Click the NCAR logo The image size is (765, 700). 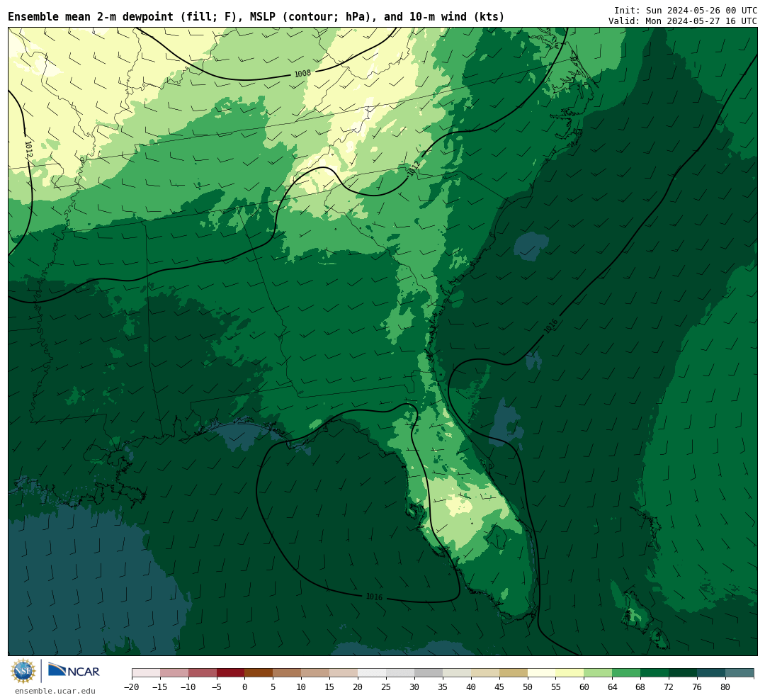point(74,671)
